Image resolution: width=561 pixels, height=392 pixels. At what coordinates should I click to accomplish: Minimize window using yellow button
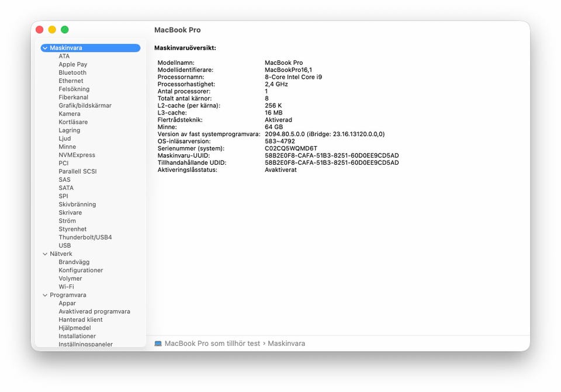tap(52, 30)
